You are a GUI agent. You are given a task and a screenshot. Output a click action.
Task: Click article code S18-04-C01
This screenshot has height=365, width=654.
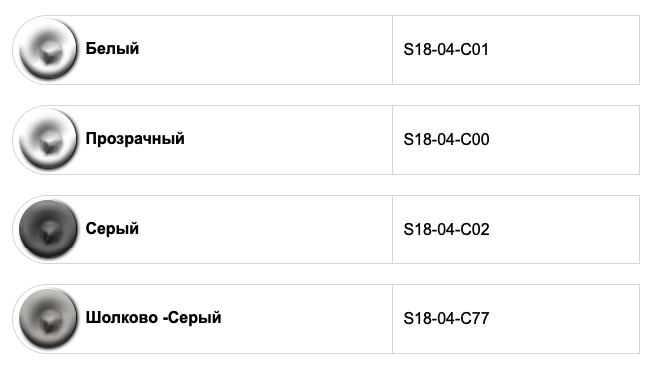pos(446,50)
